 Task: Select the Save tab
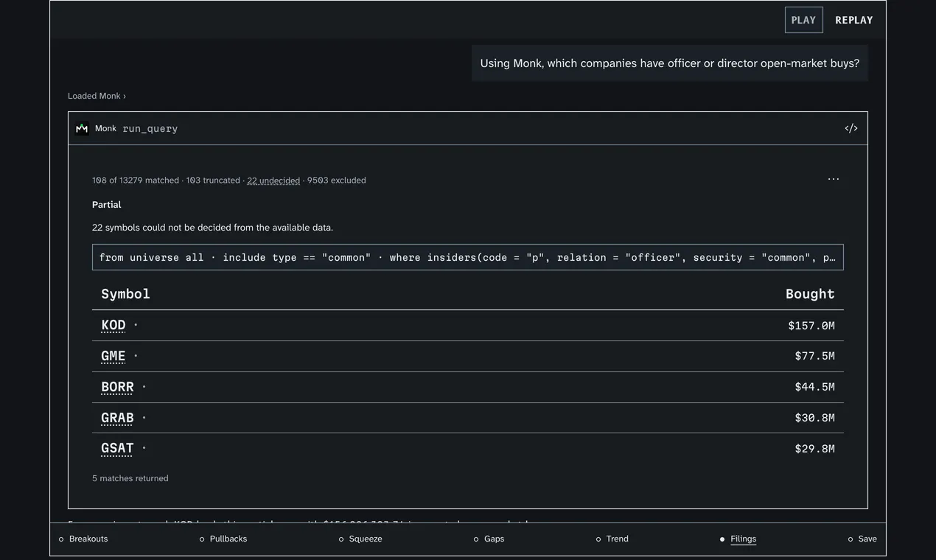pyautogui.click(x=862, y=539)
